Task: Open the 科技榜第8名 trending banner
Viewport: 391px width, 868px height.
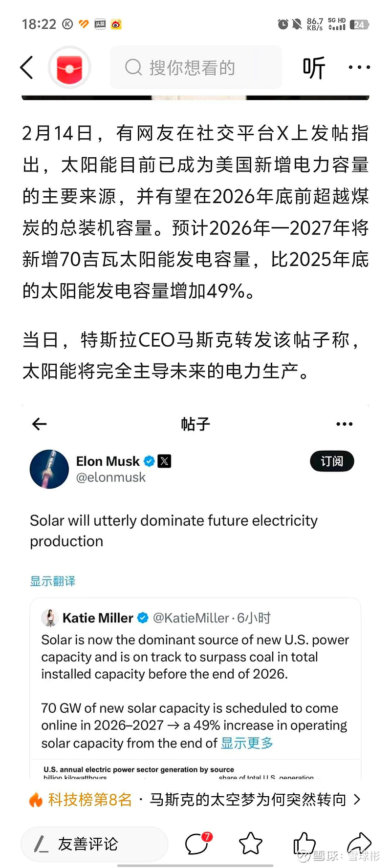Action: (x=90, y=800)
